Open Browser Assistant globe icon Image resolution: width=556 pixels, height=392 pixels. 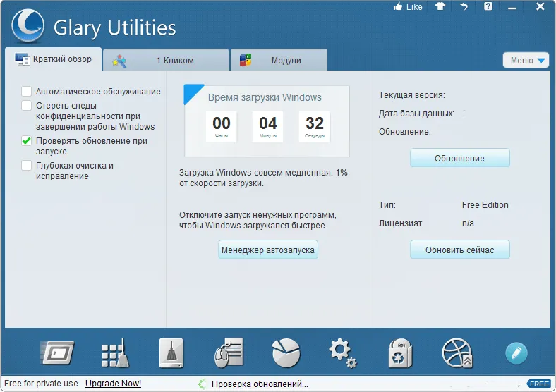pos(457,353)
